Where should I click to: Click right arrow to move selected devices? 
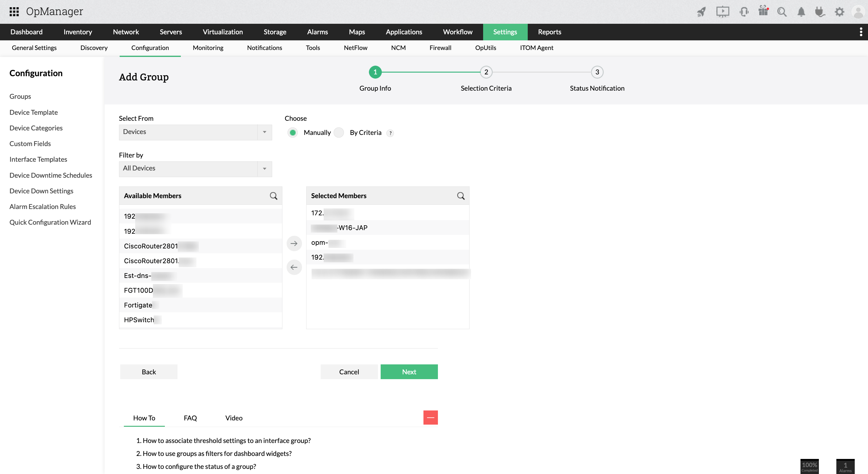point(294,243)
